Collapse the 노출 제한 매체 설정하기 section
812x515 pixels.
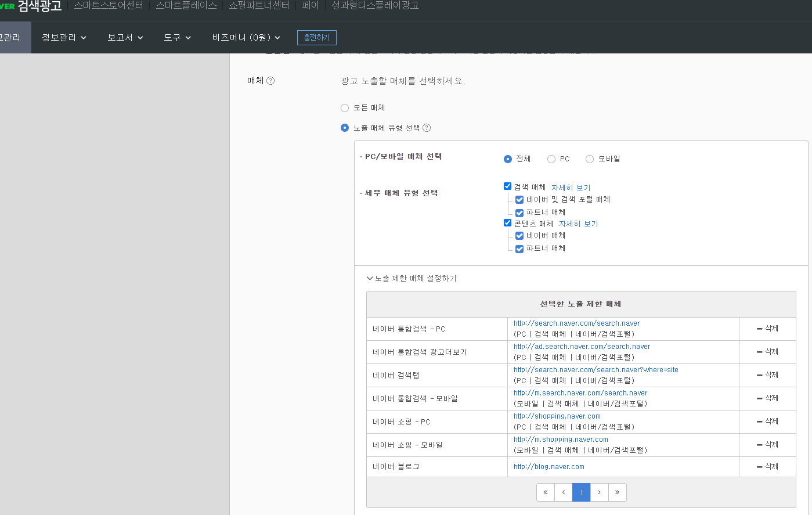point(412,279)
